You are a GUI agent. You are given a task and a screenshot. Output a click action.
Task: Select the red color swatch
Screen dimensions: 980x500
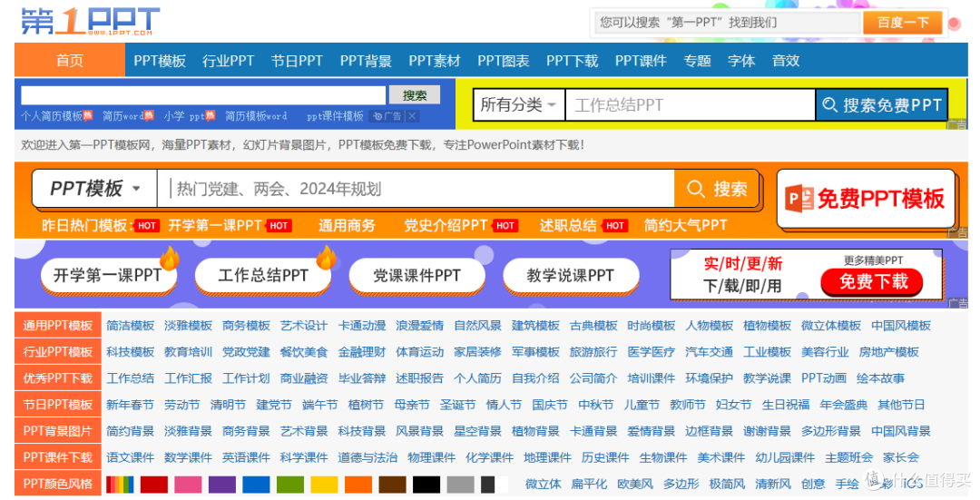[153, 485]
